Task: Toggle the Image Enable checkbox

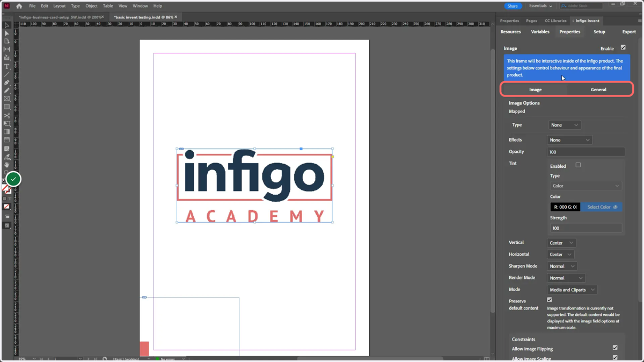Action: click(623, 48)
